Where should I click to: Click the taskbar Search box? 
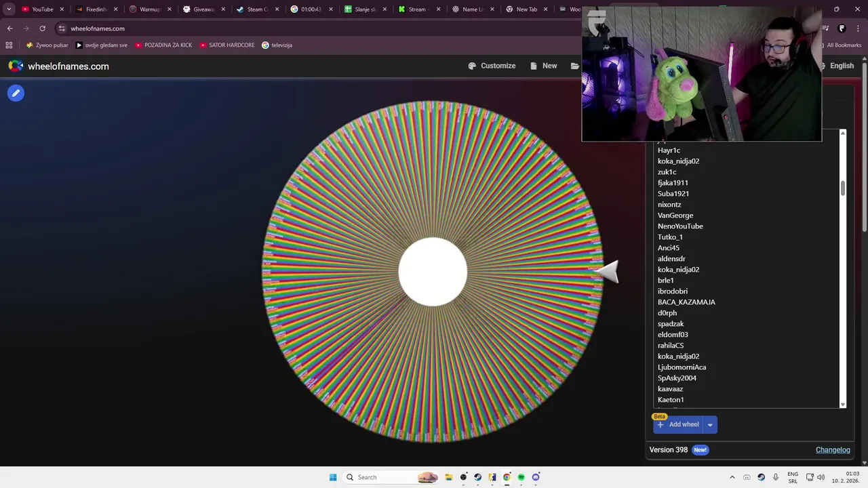(x=391, y=477)
